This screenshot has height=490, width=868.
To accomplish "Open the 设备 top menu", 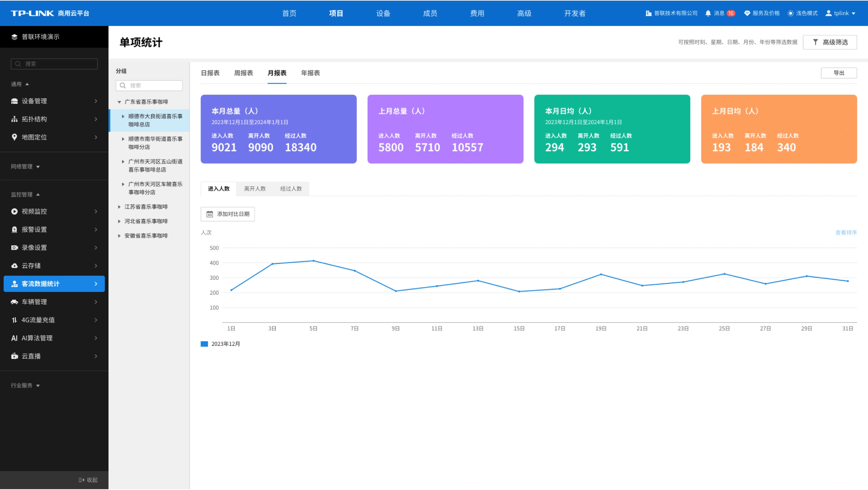I will pos(383,13).
